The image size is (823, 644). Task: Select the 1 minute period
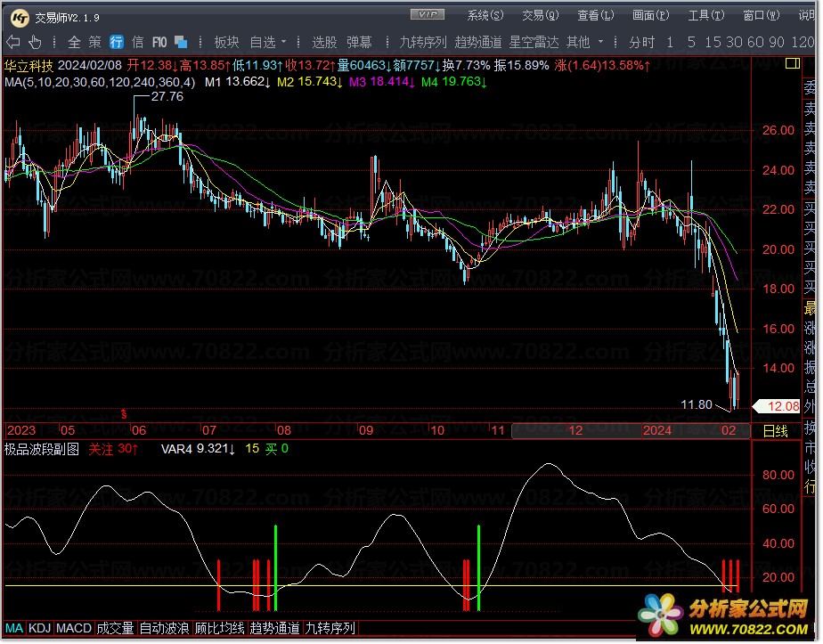click(x=670, y=42)
